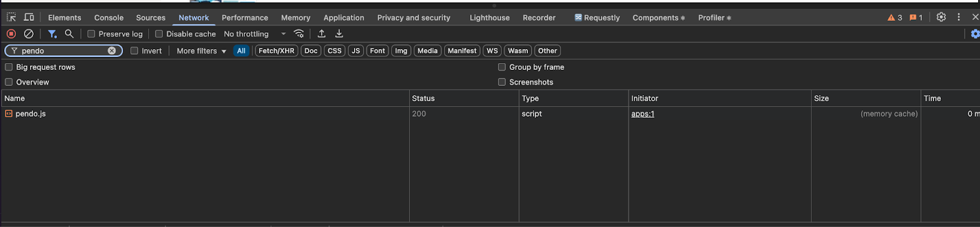Screen dimensions: 980x227
Task: Open the Lighthouse tab
Action: [489, 18]
